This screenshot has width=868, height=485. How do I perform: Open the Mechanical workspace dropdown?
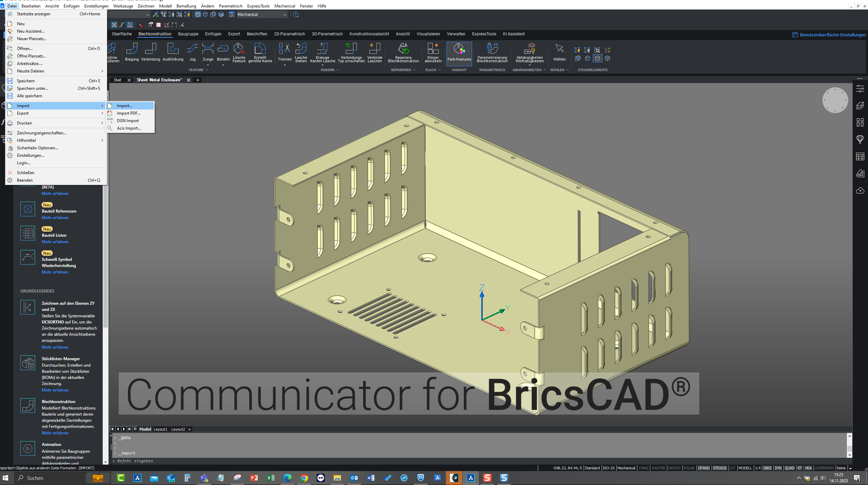tap(285, 14)
